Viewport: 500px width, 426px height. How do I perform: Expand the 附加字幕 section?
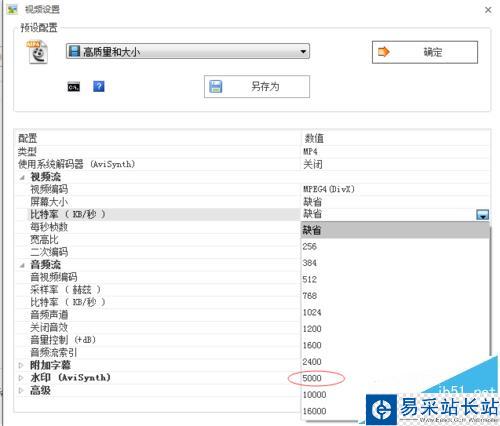coord(21,365)
